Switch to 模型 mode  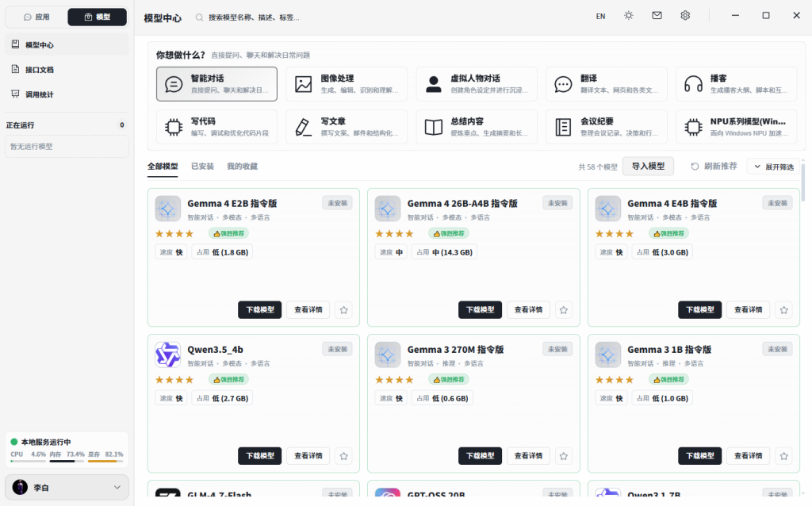[x=98, y=17]
